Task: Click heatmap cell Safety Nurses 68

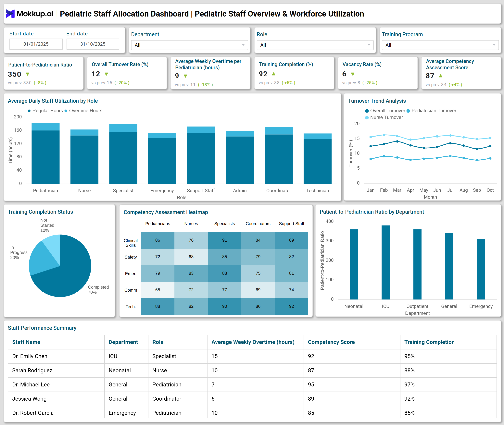Action: click(x=191, y=257)
